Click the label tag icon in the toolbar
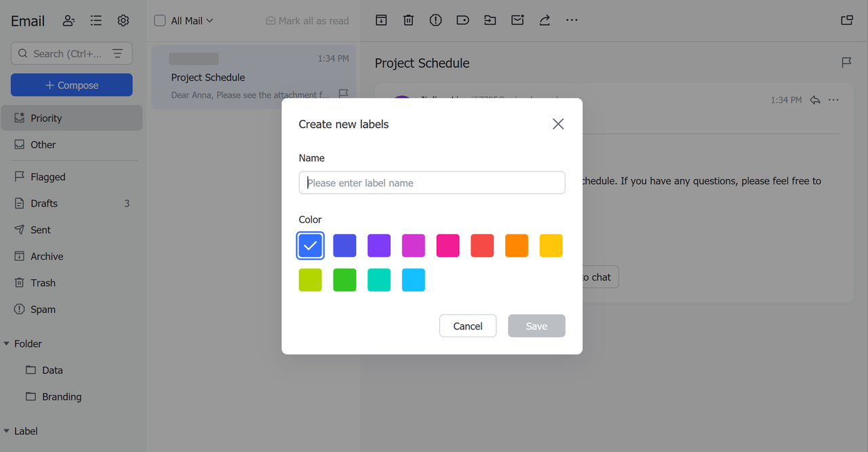 (462, 20)
